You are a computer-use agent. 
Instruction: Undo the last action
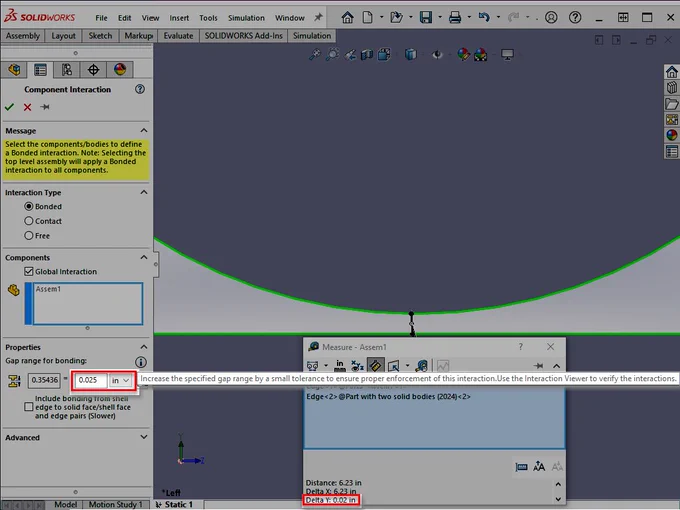pyautogui.click(x=484, y=17)
